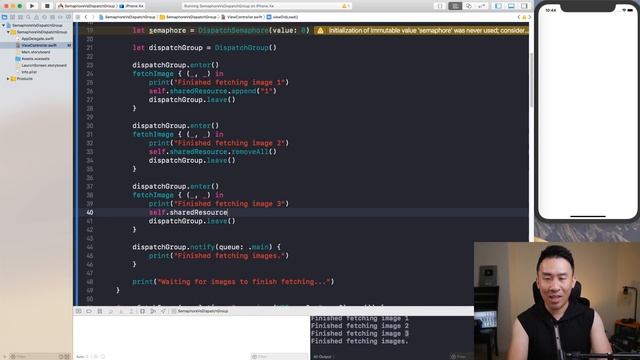Screen dimensions: 640x360
Task: Click viewDidLoad() in the jump bar
Action: (282, 17)
